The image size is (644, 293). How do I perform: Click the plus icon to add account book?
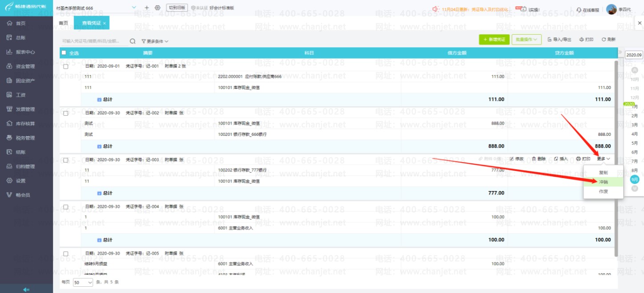tap(147, 8)
